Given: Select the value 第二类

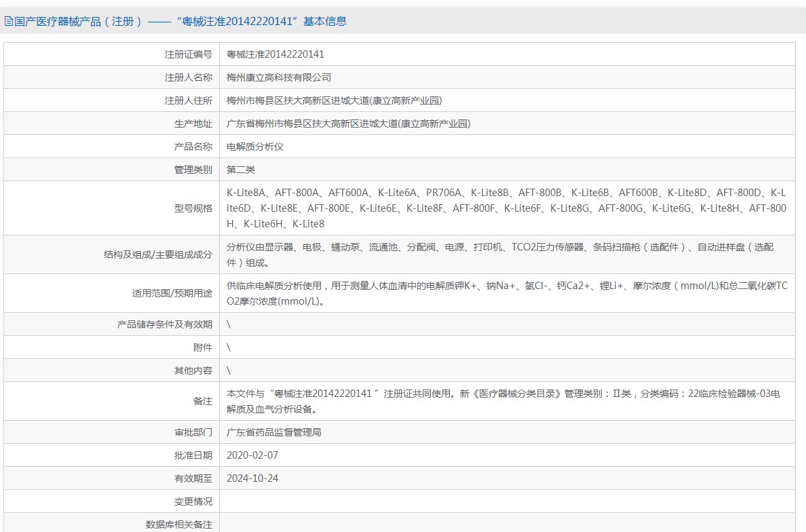Looking at the screenshot, I should click(241, 170).
